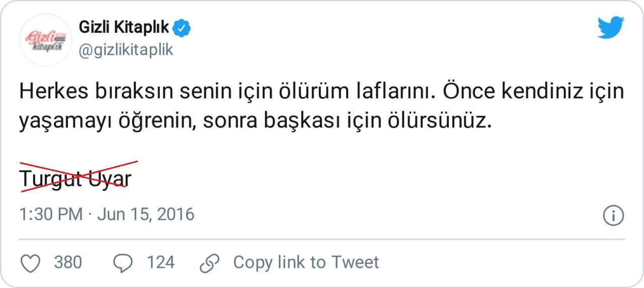The width and height of the screenshot is (644, 288).
Task: Open the tweet info circle icon
Action: [x=613, y=215]
